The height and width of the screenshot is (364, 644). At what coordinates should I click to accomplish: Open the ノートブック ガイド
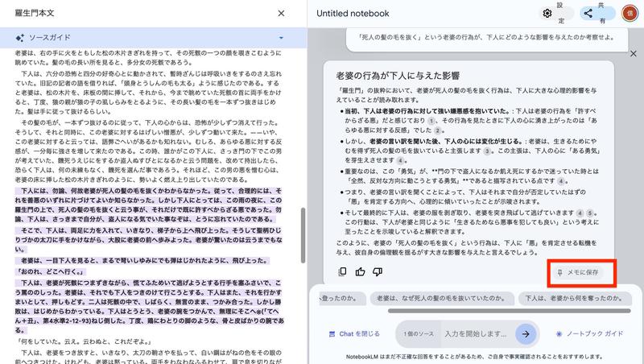588,333
